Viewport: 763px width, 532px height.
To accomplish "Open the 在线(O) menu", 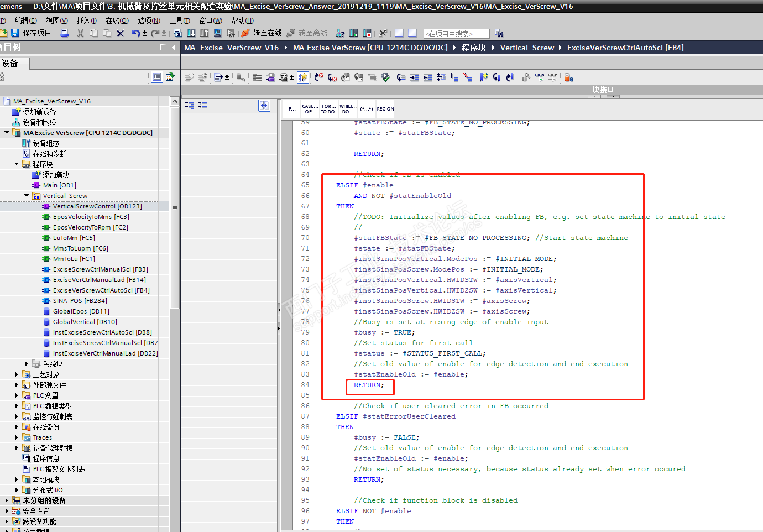I will tap(117, 20).
